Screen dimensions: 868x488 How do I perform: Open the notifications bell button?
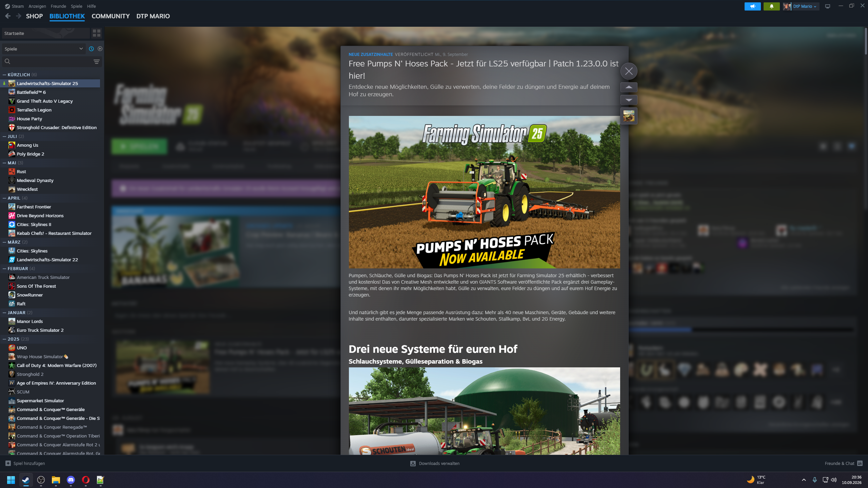771,6
